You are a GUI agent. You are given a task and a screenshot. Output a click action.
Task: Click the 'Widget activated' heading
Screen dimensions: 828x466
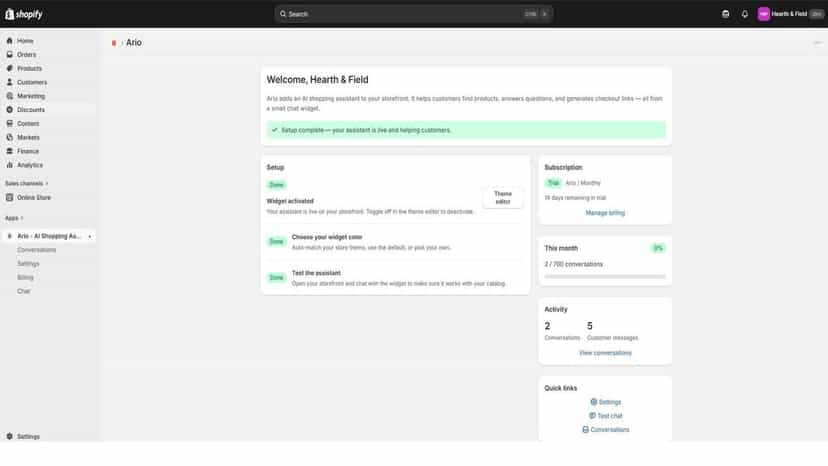[290, 201]
